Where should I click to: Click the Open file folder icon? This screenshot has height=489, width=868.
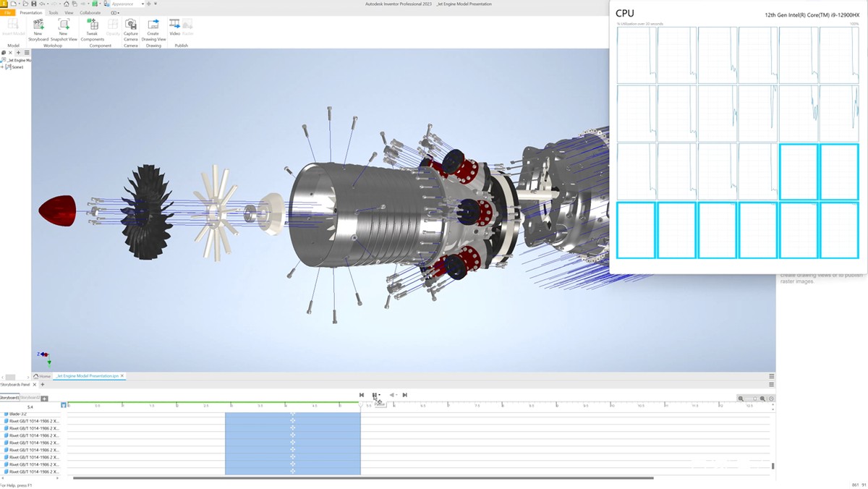click(25, 4)
